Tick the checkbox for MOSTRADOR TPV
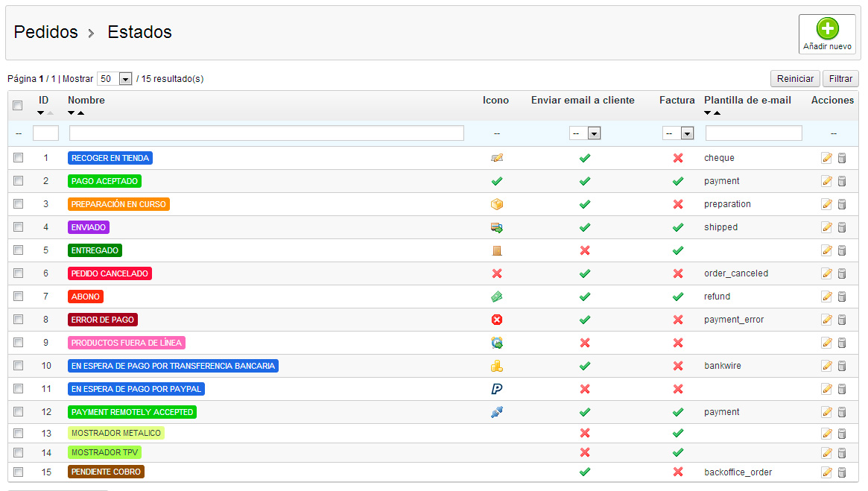The width and height of the screenshot is (868, 491). pyautogui.click(x=19, y=452)
